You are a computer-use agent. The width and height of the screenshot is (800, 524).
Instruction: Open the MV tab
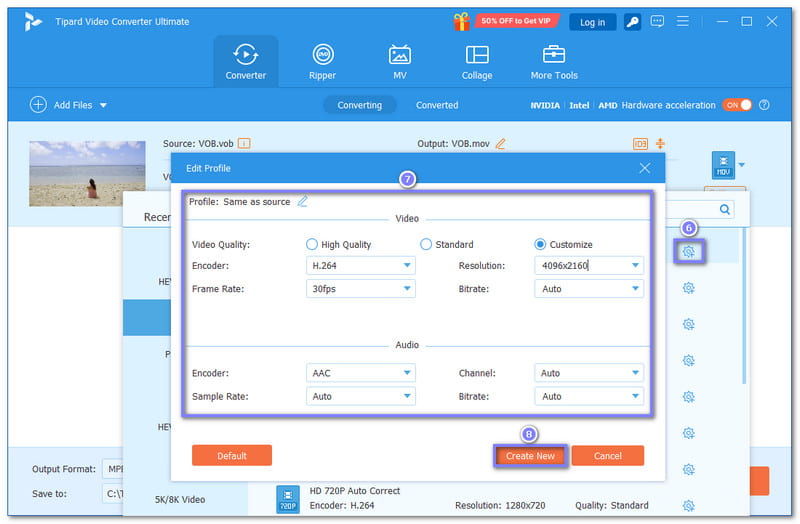pyautogui.click(x=399, y=61)
